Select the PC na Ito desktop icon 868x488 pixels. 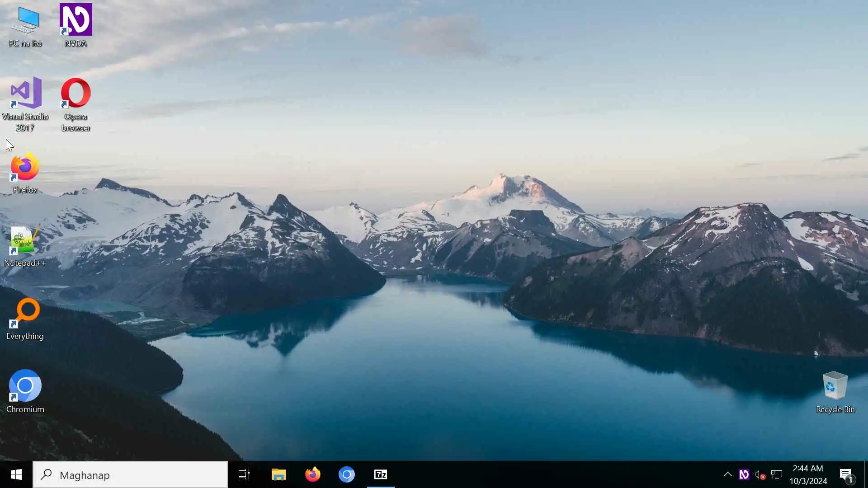coord(25,26)
